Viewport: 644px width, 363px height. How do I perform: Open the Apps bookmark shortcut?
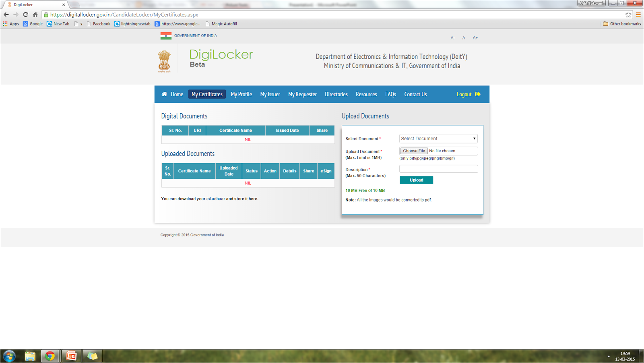[x=11, y=24]
